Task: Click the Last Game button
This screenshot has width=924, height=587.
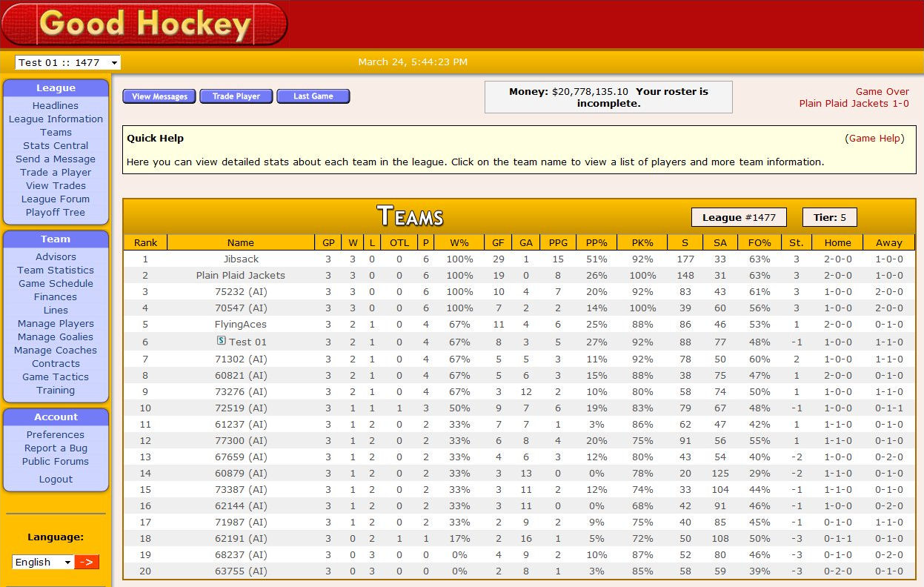Action: 313,96
